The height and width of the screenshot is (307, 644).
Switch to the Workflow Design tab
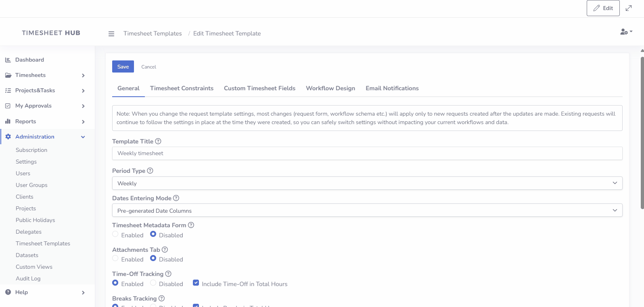coord(330,88)
